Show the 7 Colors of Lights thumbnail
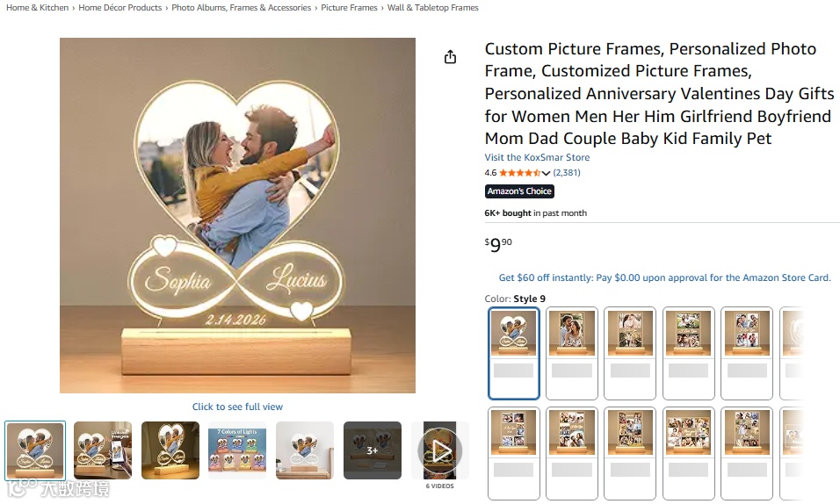 237,450
